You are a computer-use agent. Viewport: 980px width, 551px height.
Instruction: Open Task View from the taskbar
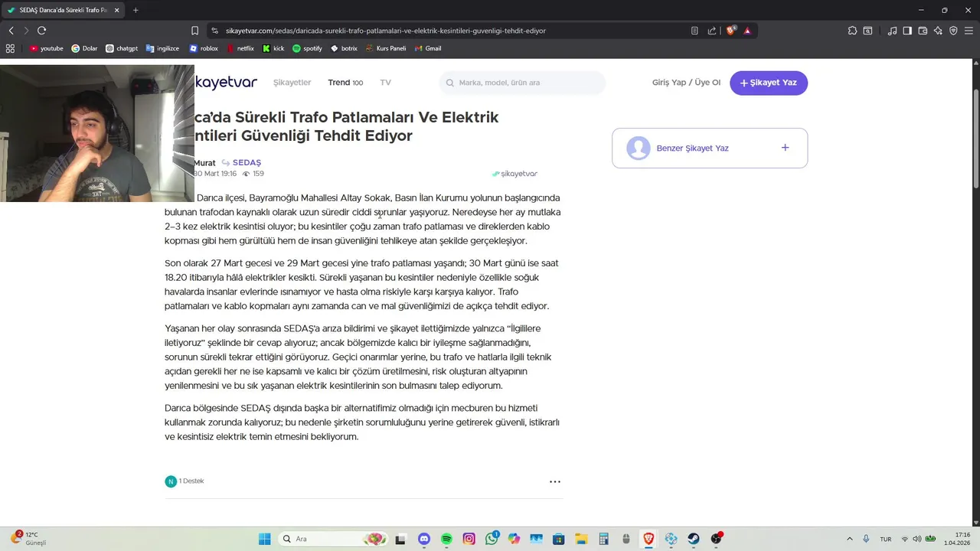tap(400, 539)
